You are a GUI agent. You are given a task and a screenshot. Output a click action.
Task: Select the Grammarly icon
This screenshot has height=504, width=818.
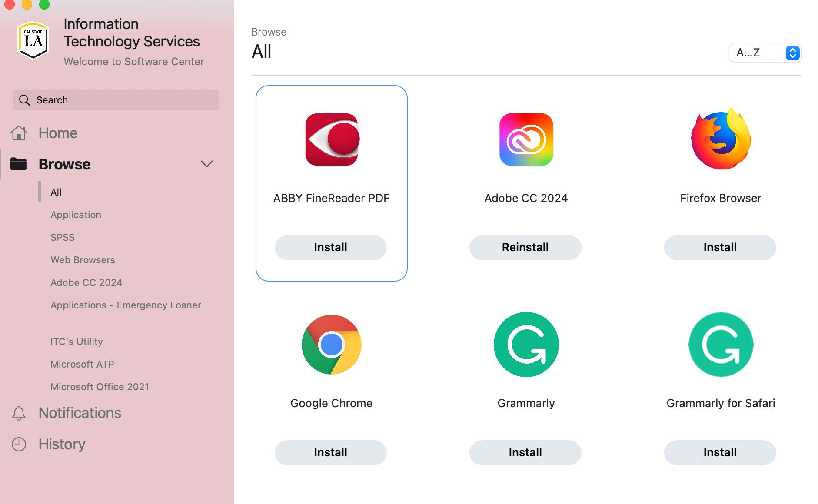pyautogui.click(x=525, y=344)
